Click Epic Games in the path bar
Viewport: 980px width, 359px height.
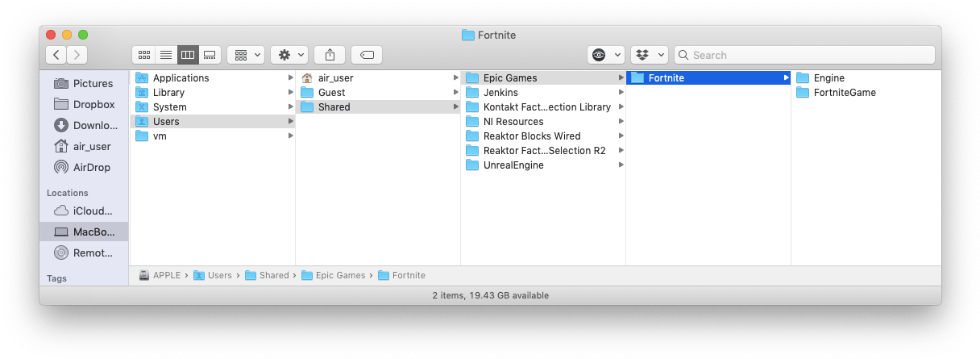tap(334, 275)
